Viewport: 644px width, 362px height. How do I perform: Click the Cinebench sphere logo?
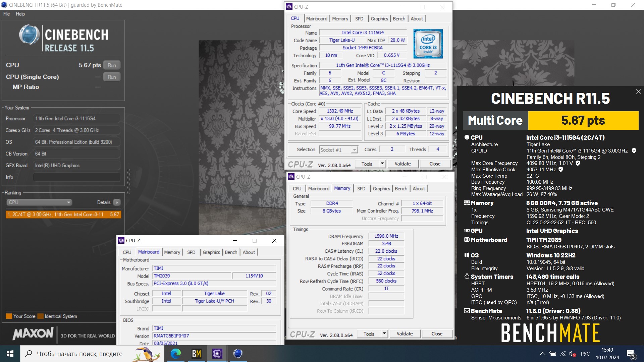pyautogui.click(x=29, y=35)
